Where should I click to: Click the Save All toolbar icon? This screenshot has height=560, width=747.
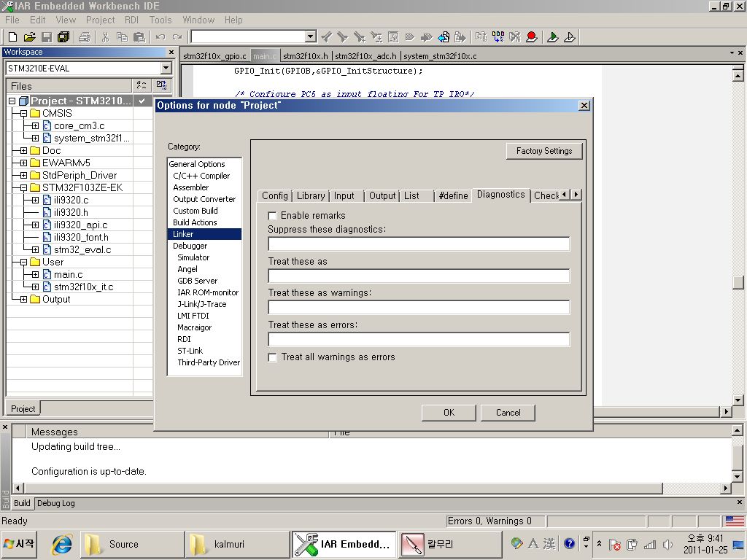point(63,36)
